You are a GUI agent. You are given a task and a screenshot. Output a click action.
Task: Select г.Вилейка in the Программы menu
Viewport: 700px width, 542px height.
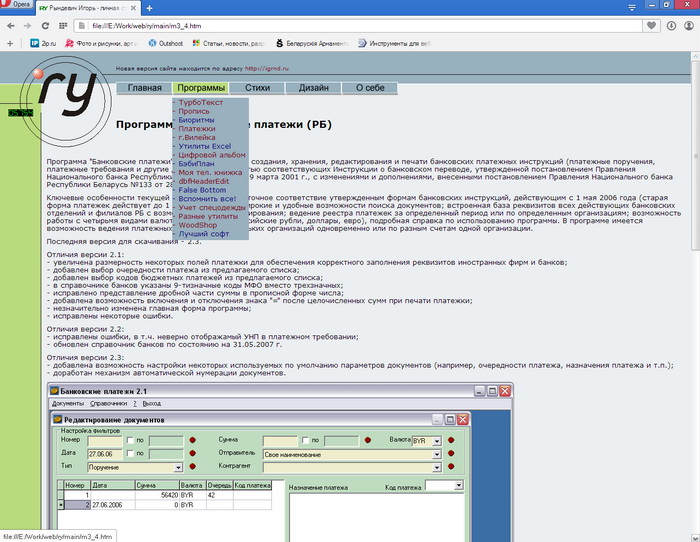[x=196, y=138]
